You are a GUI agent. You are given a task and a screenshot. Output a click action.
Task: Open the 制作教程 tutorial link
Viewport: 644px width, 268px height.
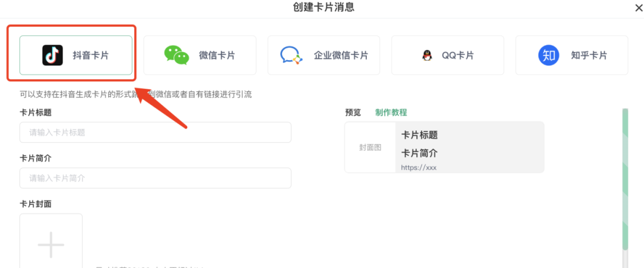coord(391,113)
